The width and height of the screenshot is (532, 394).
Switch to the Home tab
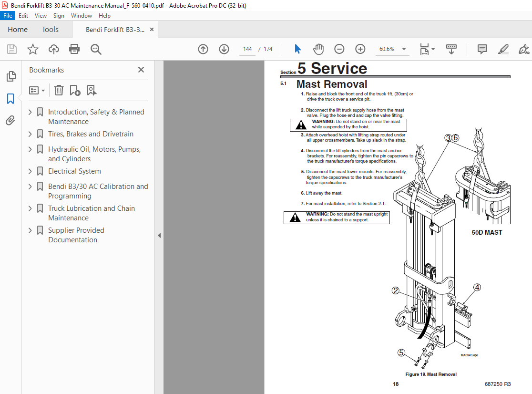click(x=18, y=30)
